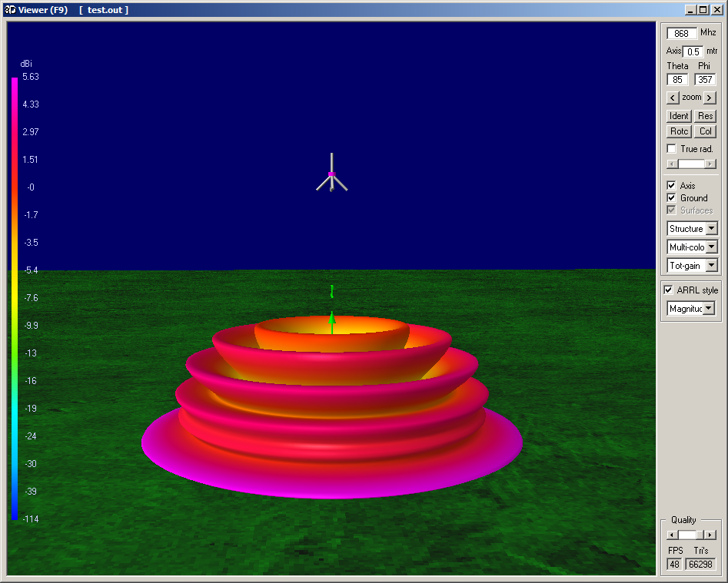This screenshot has width=728, height=583.
Task: Click the Axis length field showing 0.5
Action: click(693, 51)
